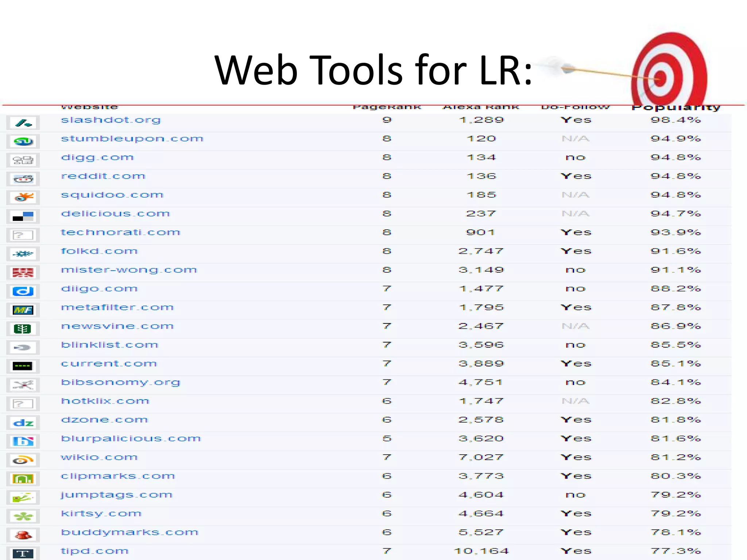Select Alexa rank value 7,027
This screenshot has width=747, height=560.
click(x=481, y=457)
